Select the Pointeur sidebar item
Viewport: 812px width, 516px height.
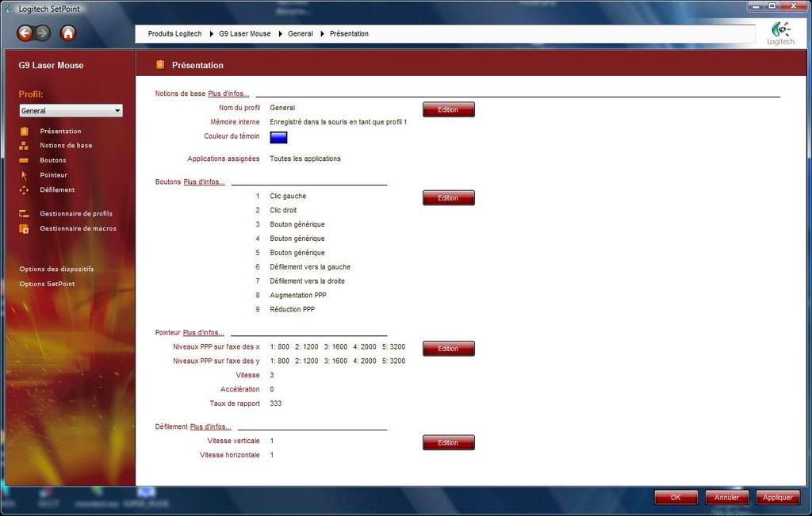[53, 175]
